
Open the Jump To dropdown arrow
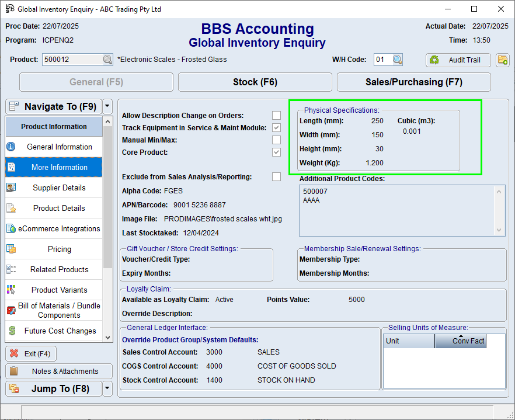107,388
